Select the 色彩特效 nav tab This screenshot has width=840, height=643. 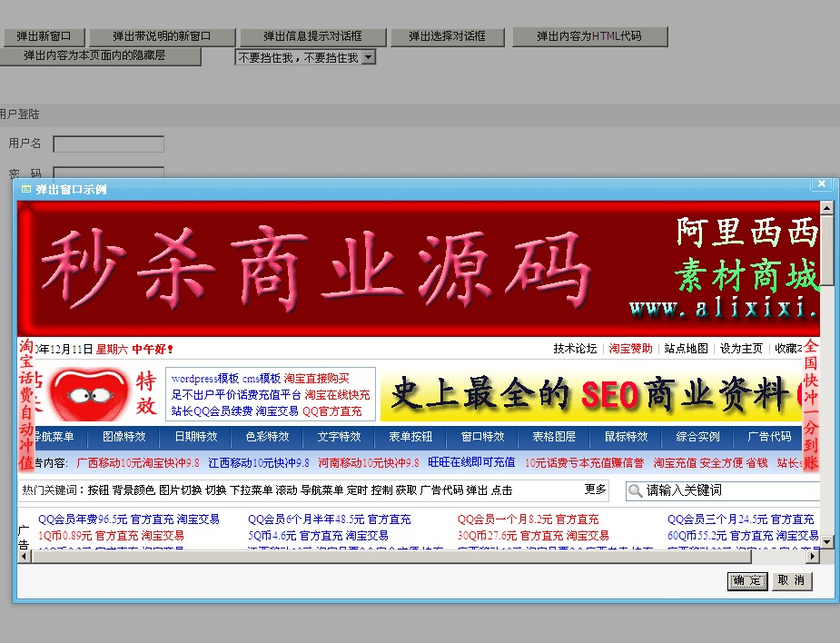point(267,437)
